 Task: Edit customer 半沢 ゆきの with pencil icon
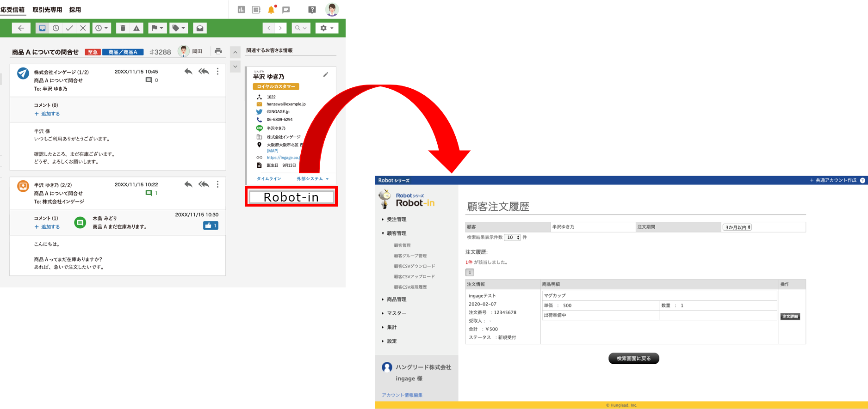coord(326,74)
